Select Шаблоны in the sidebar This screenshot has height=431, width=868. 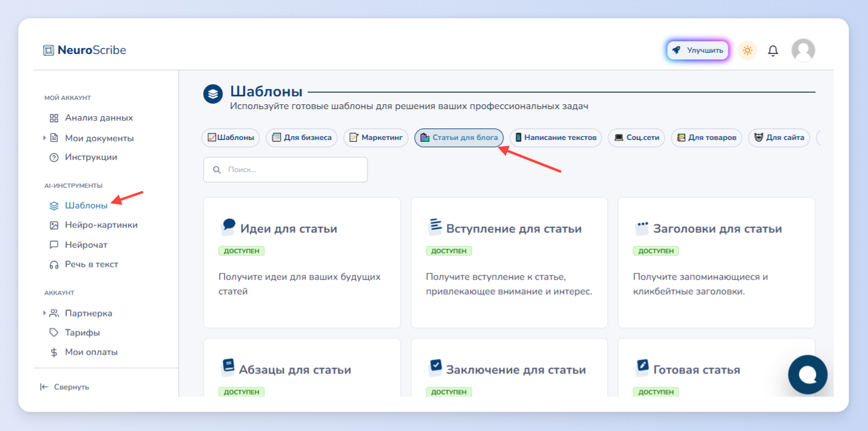86,205
